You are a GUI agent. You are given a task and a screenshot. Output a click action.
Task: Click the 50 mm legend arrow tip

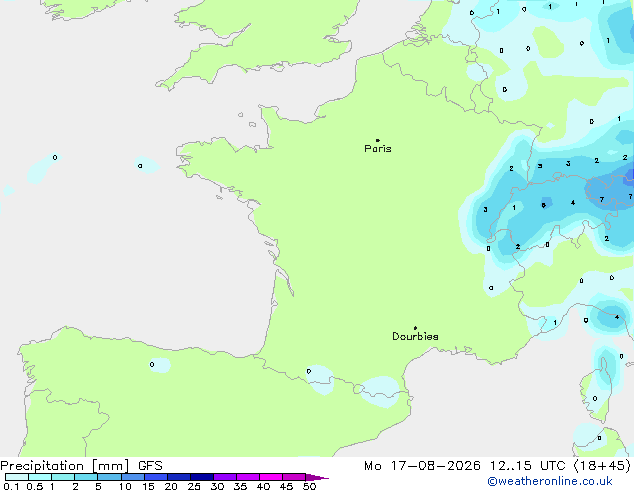(317, 477)
